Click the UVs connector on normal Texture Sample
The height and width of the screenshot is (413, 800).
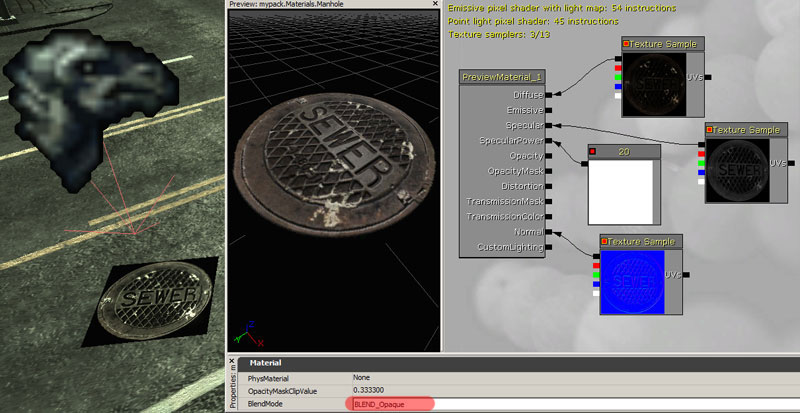tap(686, 275)
